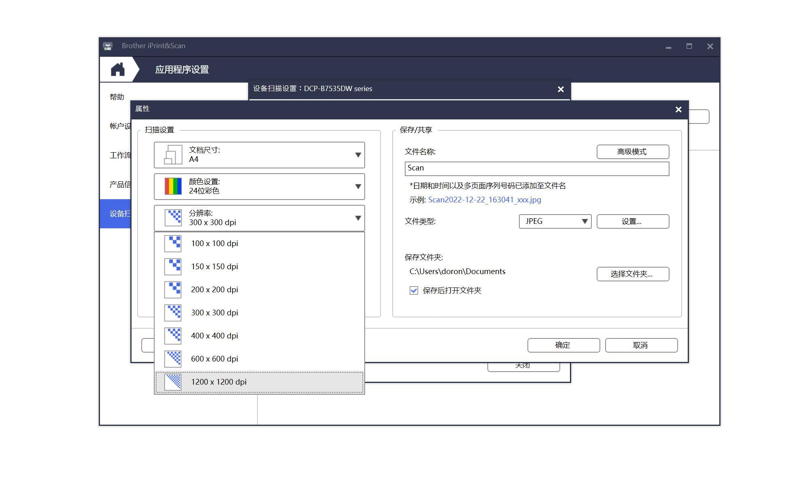Click the icon beside 400 x 400 dpi

(x=173, y=336)
